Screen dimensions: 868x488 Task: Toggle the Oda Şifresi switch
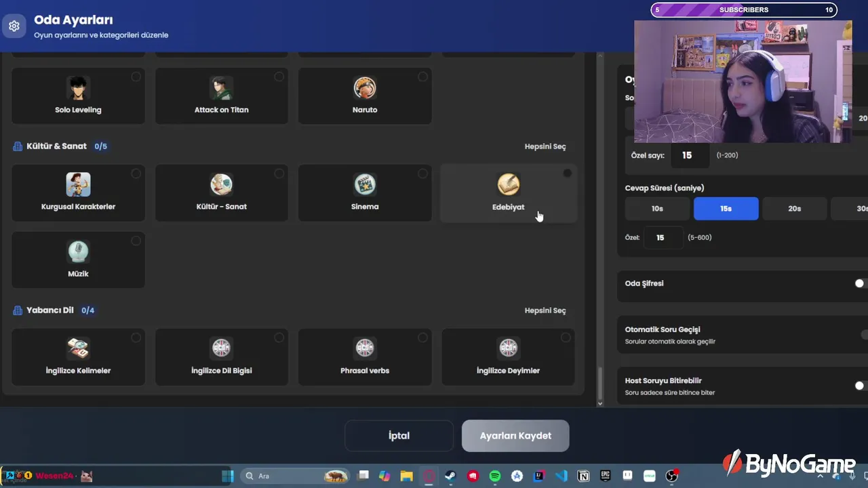click(861, 283)
